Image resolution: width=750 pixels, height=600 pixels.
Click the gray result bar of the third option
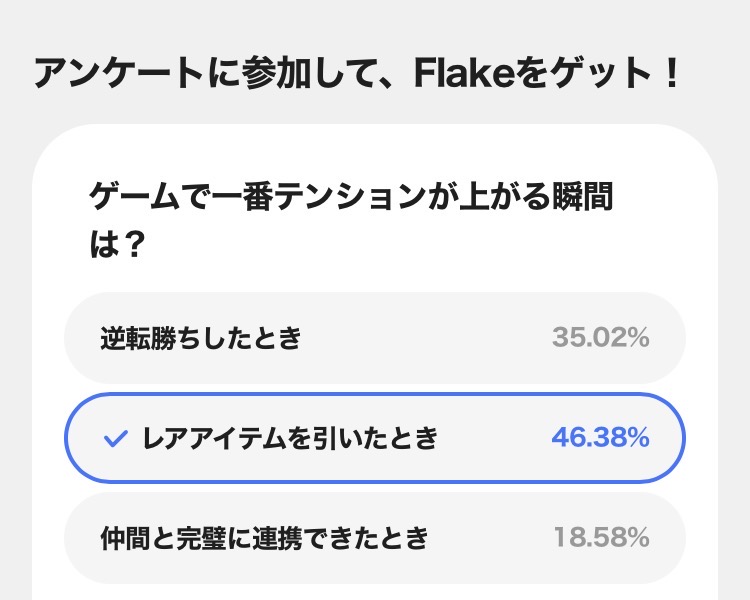pos(490,538)
